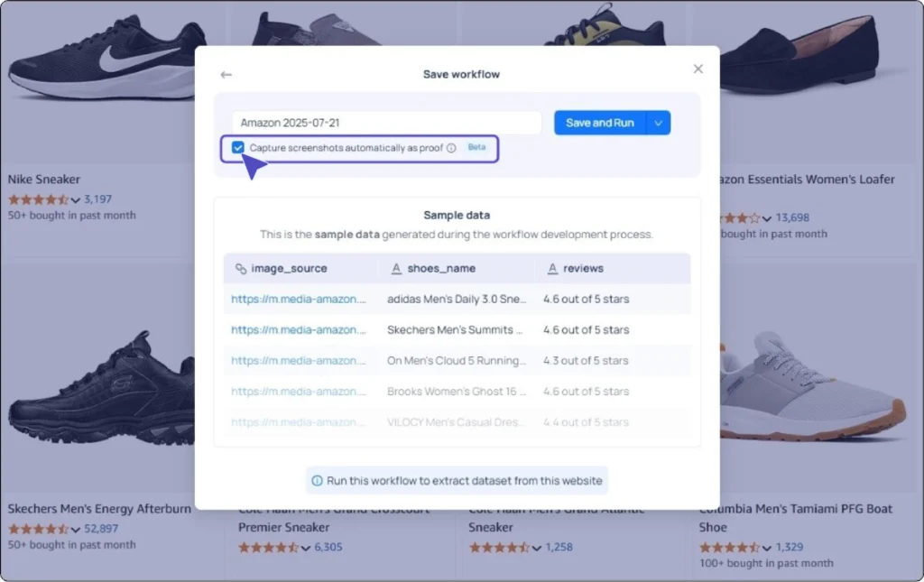Click the text type icon next to shoes_name
924x582 pixels.
tap(396, 269)
